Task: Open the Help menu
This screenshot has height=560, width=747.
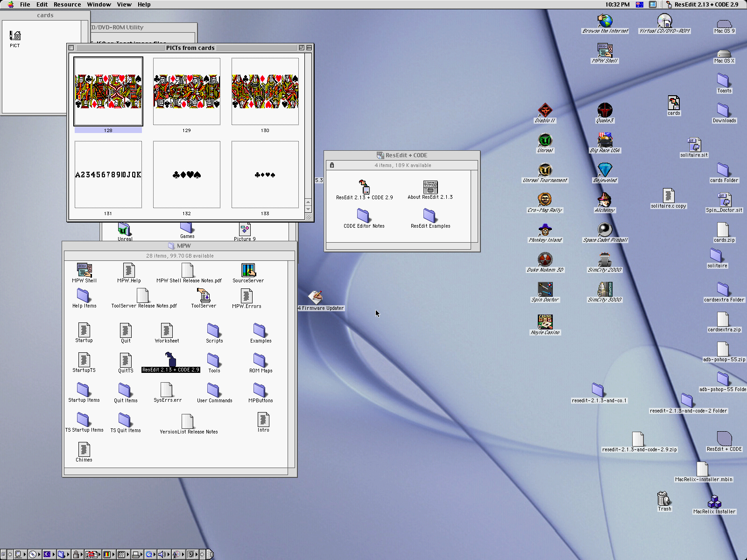Action: (144, 5)
